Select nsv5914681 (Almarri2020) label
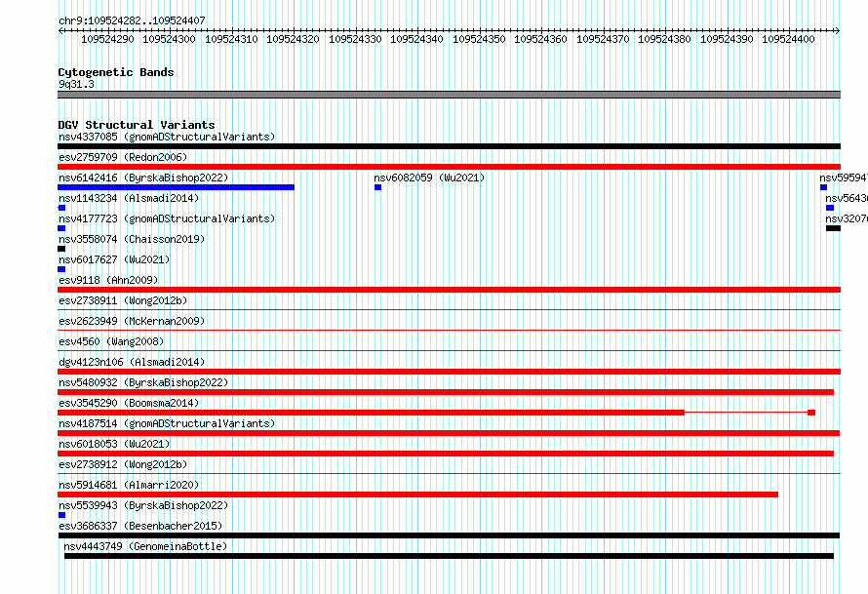 point(129,485)
